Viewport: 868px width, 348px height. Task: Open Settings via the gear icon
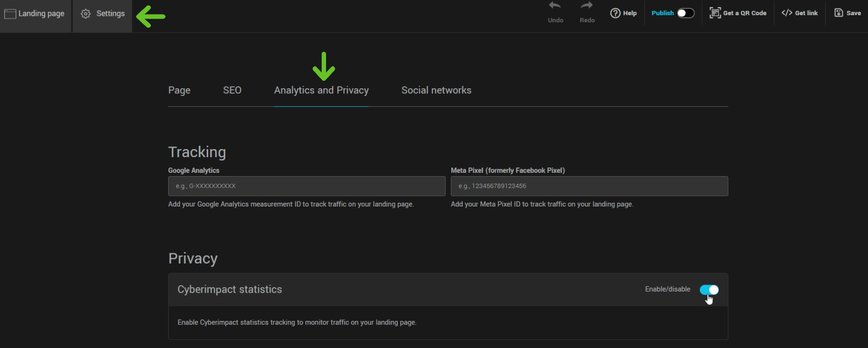86,14
